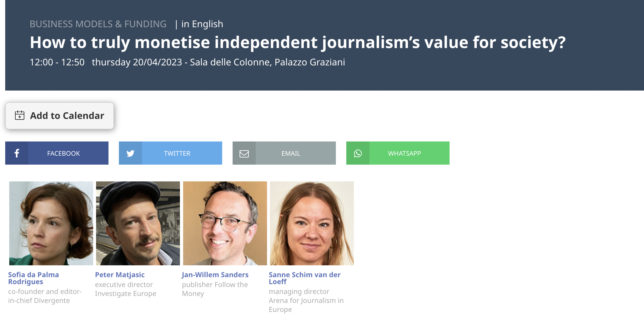Share through the WHATSAPP button

pyautogui.click(x=398, y=153)
